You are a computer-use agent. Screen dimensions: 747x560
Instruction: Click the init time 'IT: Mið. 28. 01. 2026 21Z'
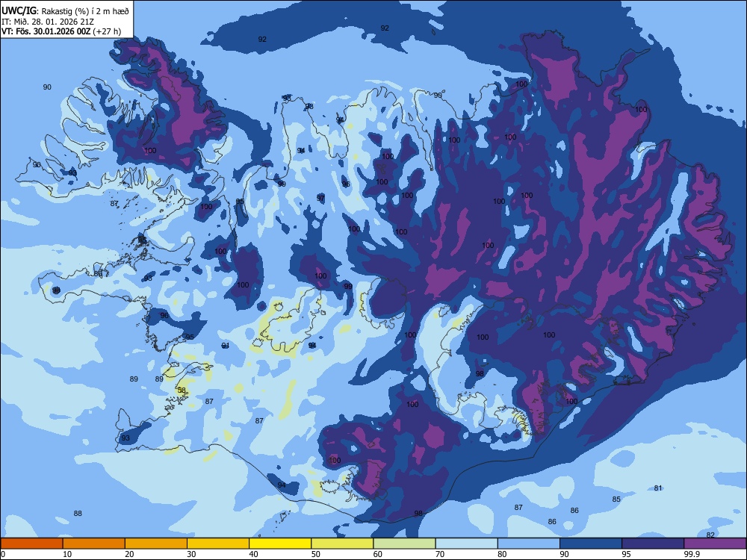pyautogui.click(x=47, y=22)
